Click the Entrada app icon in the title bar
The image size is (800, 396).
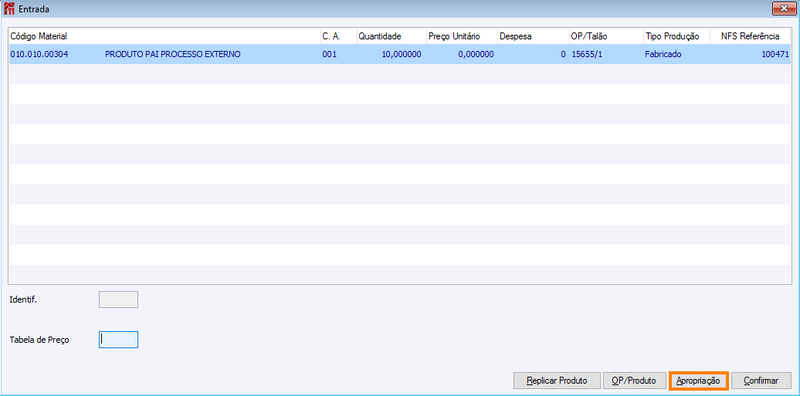[9, 9]
